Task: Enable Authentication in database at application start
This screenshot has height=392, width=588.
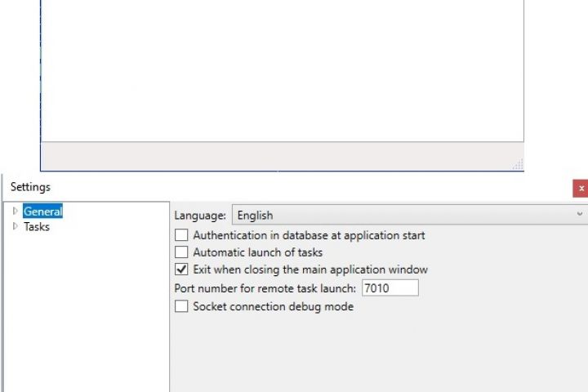Action: pyautogui.click(x=181, y=235)
